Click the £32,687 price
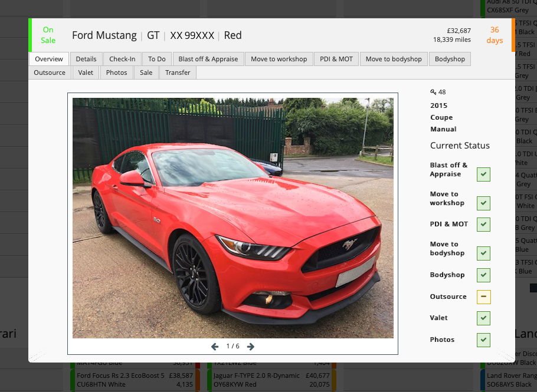 point(459,31)
